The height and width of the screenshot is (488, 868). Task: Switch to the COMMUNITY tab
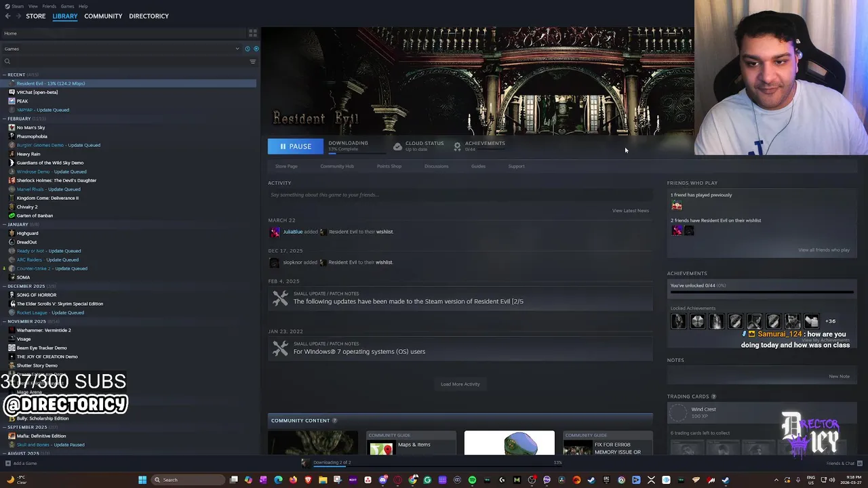[x=103, y=16]
